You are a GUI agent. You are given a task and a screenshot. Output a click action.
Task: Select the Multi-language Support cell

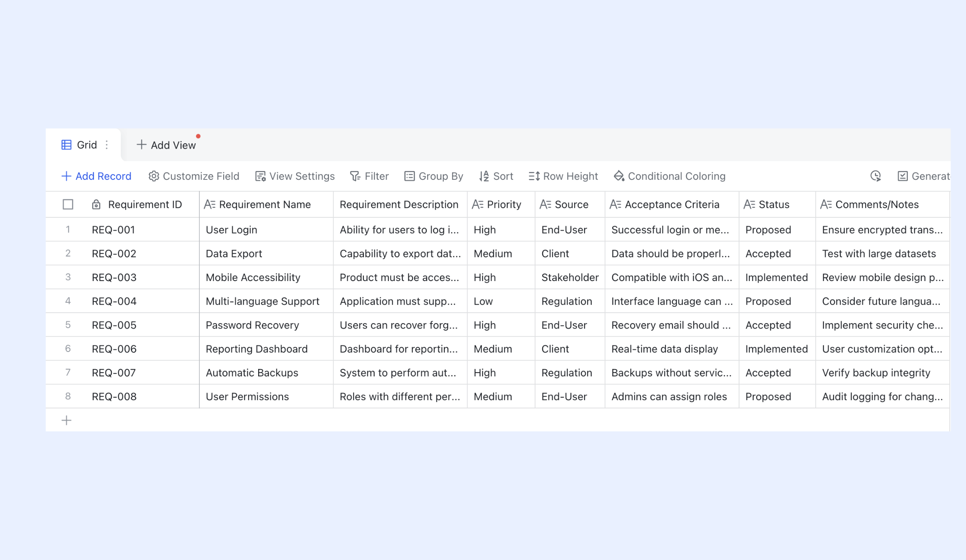coord(266,301)
